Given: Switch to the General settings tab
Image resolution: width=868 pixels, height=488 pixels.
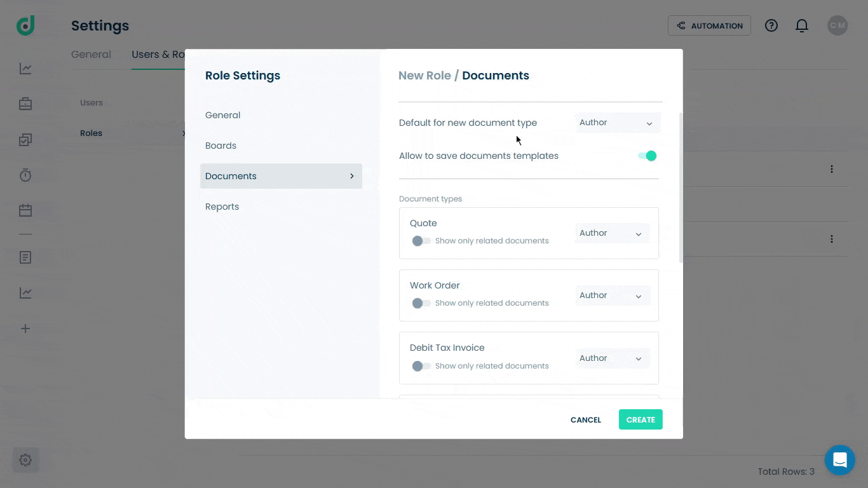Looking at the screenshot, I should (x=91, y=55).
